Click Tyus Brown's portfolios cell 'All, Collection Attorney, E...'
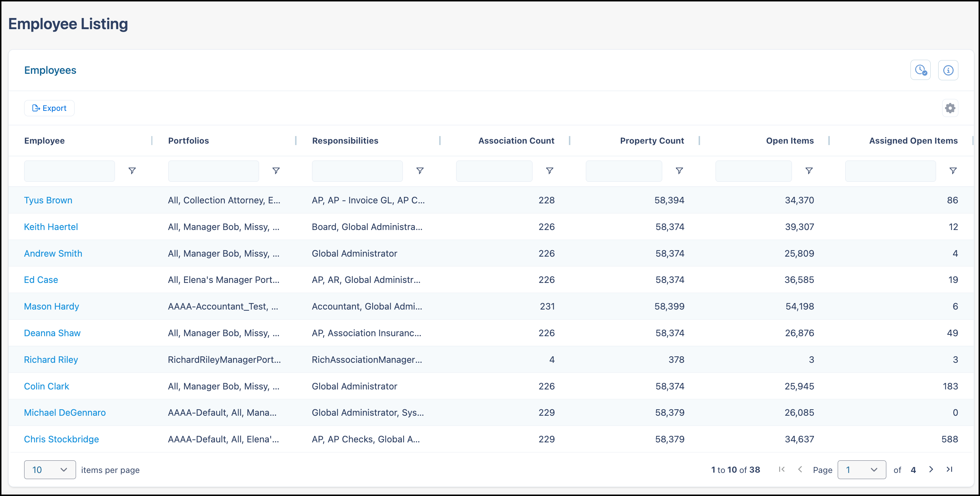This screenshot has width=980, height=496. click(224, 200)
